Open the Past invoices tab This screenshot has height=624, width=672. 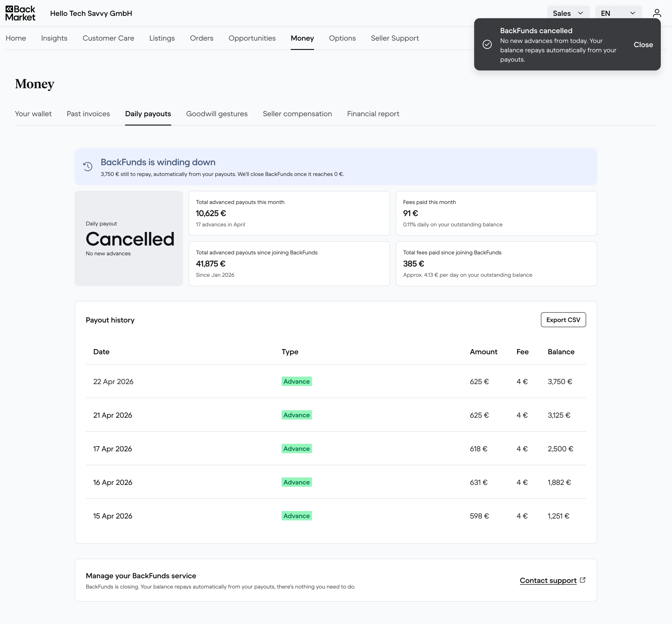88,114
